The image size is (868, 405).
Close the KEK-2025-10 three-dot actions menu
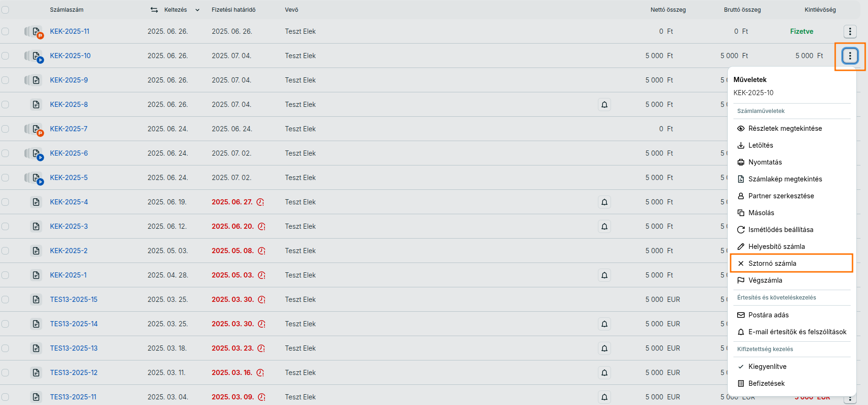point(850,56)
